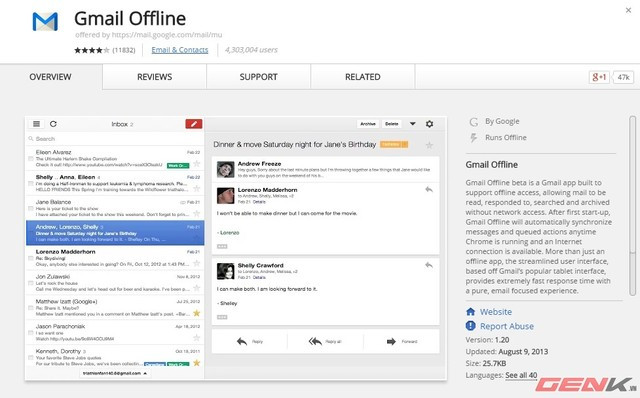Open the account switcher at bottom of inbox
Screen dimensions: 640x398
115,373
